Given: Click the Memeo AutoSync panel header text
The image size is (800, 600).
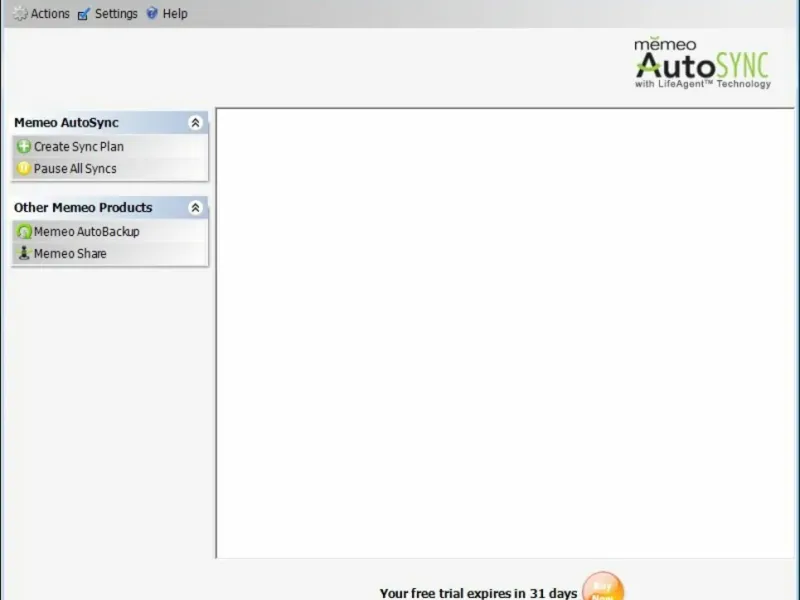Looking at the screenshot, I should click(66, 123).
